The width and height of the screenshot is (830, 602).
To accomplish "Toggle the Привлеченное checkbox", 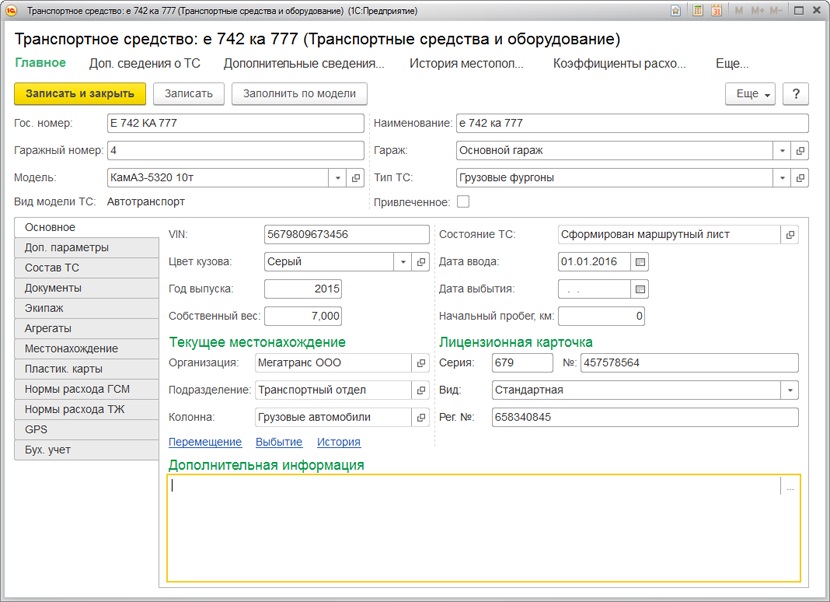I will click(463, 202).
